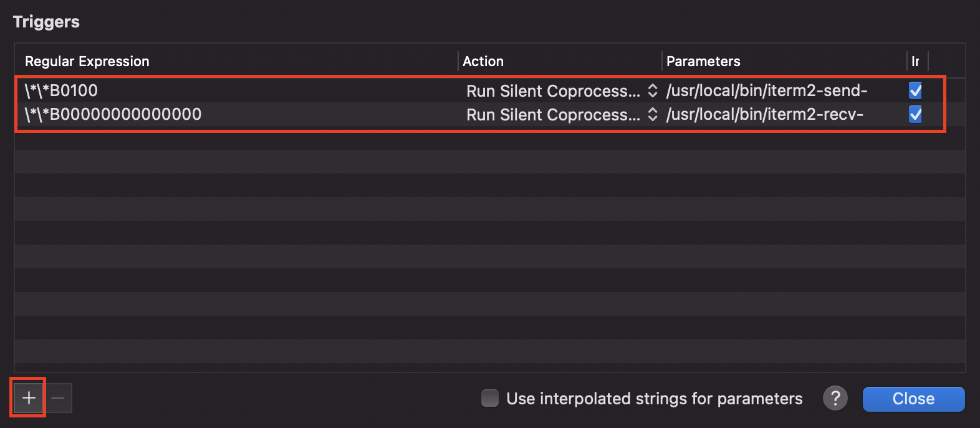Click the Action column header

coord(483,61)
